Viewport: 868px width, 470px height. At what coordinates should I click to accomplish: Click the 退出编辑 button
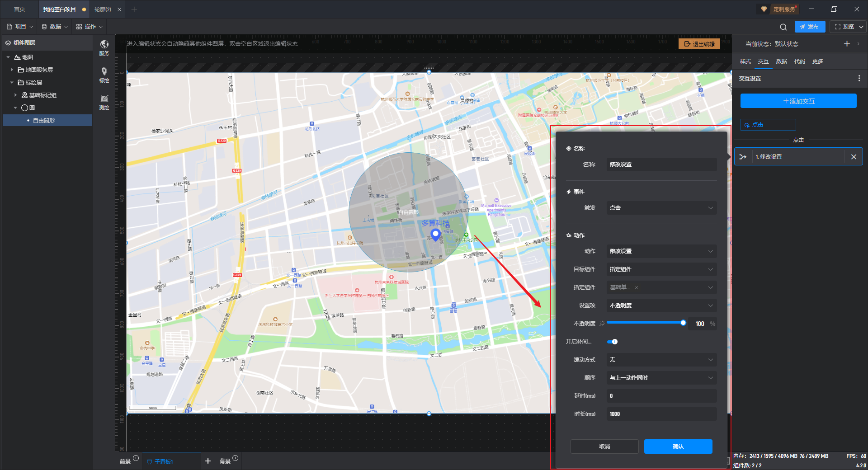pos(699,44)
